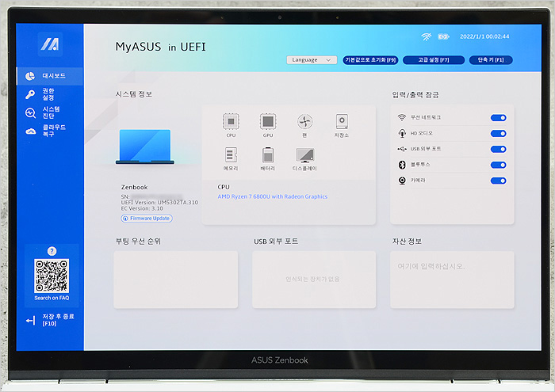This screenshot has height=392, width=555.
Task: Click the exit arrow icon beside 저장 후 종료
Action: [31, 321]
